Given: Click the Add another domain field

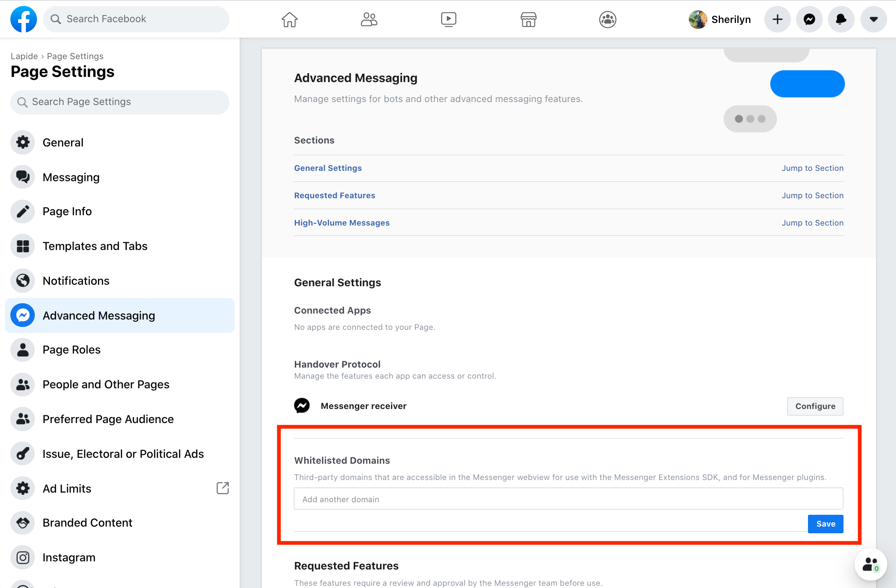Looking at the screenshot, I should [x=568, y=499].
